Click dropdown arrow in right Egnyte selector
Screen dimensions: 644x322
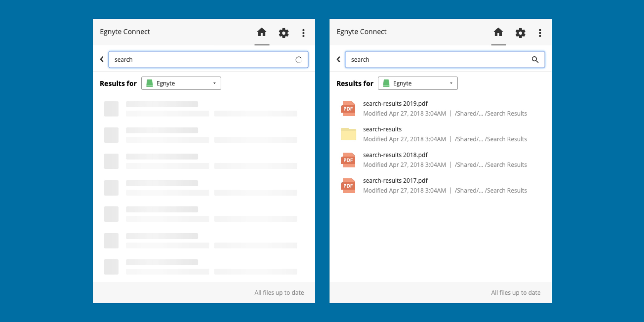coord(451,83)
